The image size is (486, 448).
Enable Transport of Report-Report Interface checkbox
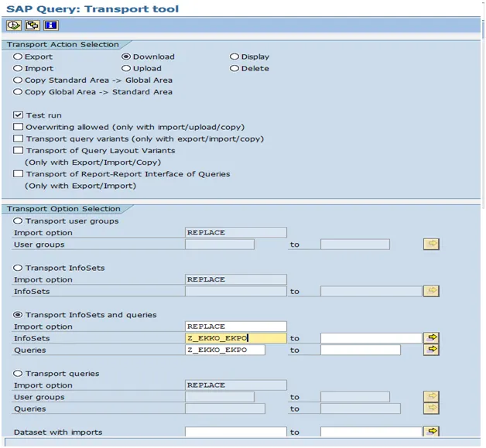coord(18,174)
